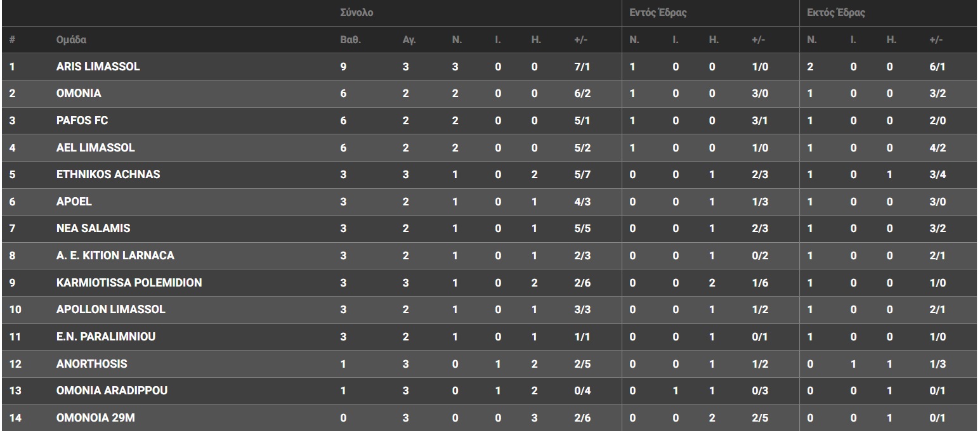Open KARMIOTISSA POLEMIDION team entry
This screenshot has height=433, width=980.
pos(129,283)
